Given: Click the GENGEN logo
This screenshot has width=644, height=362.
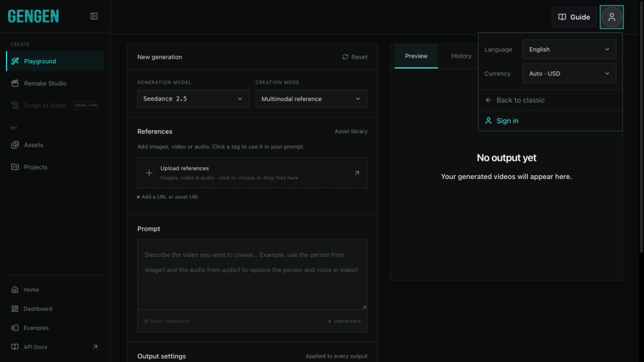Looking at the screenshot, I should tap(33, 16).
